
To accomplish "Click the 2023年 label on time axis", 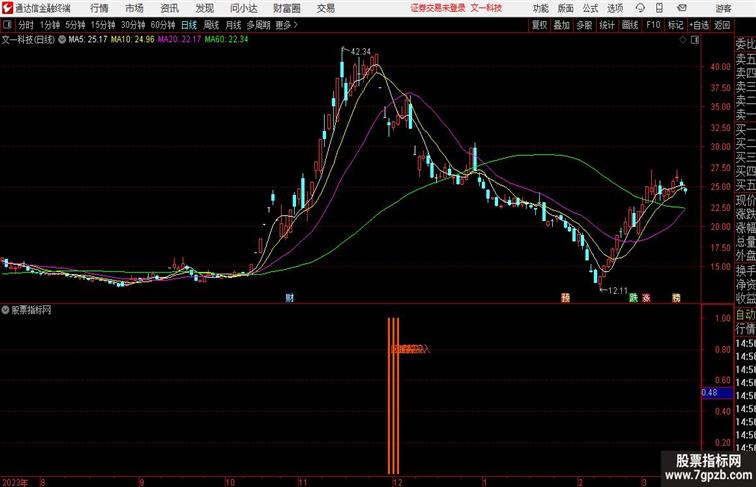I will [x=15, y=482].
